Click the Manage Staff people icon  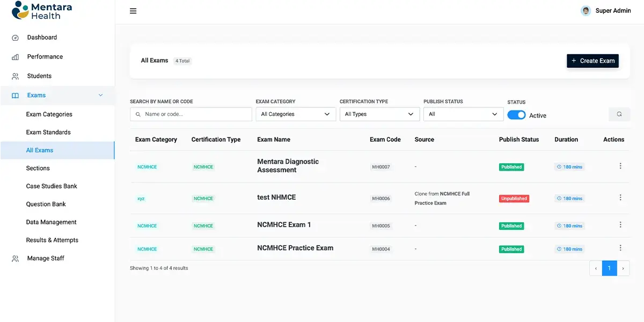[x=16, y=259]
